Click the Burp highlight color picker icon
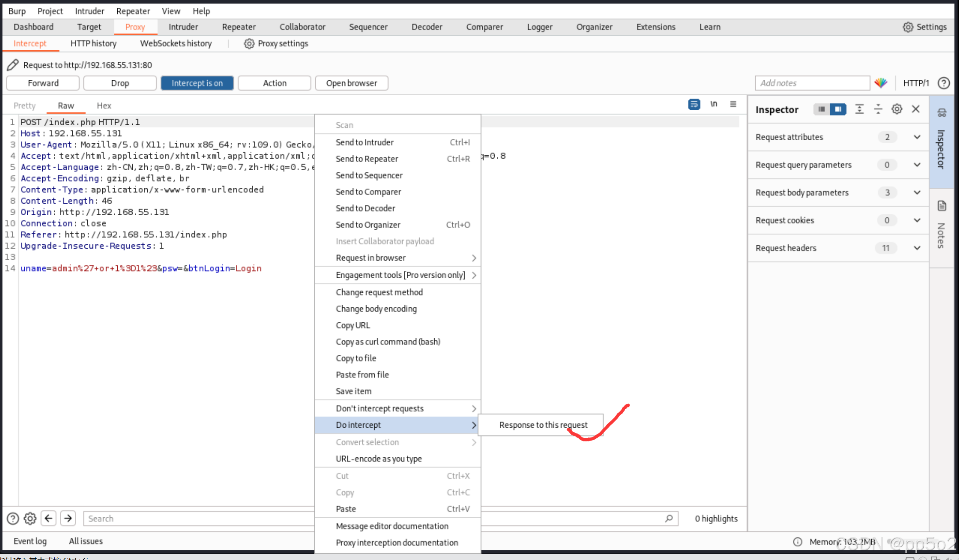 click(881, 83)
